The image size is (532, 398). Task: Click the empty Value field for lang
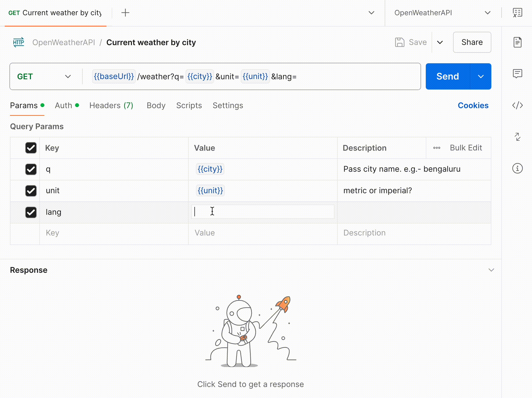click(262, 212)
